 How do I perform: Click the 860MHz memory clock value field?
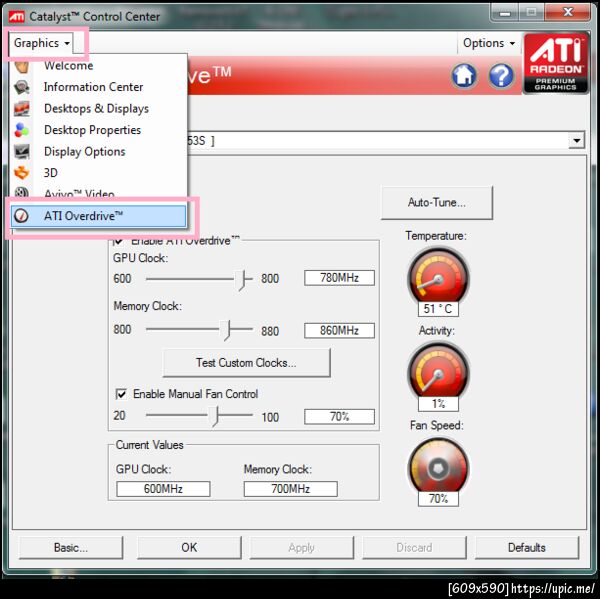[x=339, y=331]
